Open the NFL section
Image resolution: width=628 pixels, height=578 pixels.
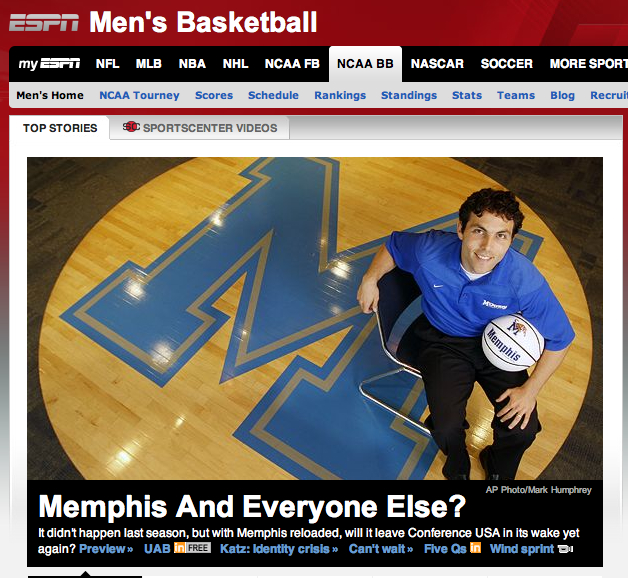[107, 64]
